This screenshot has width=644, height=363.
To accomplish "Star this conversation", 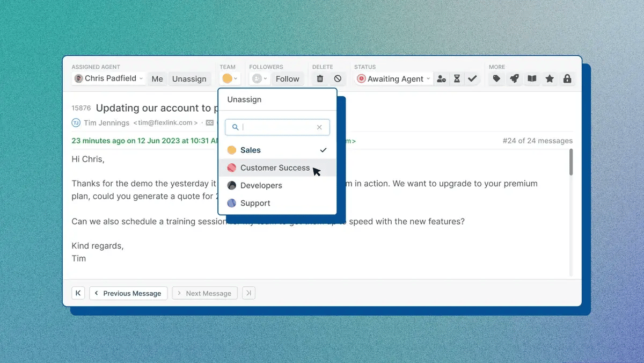I will pyautogui.click(x=549, y=78).
